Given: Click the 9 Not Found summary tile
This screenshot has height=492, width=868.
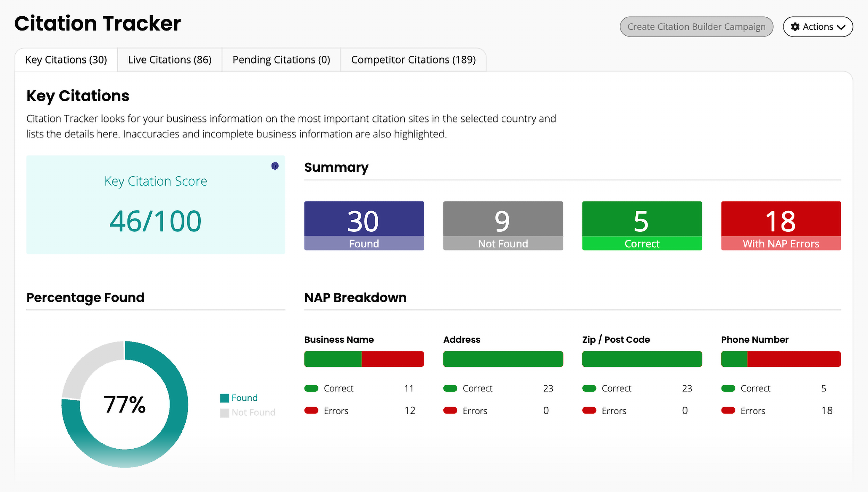Looking at the screenshot, I should click(503, 226).
